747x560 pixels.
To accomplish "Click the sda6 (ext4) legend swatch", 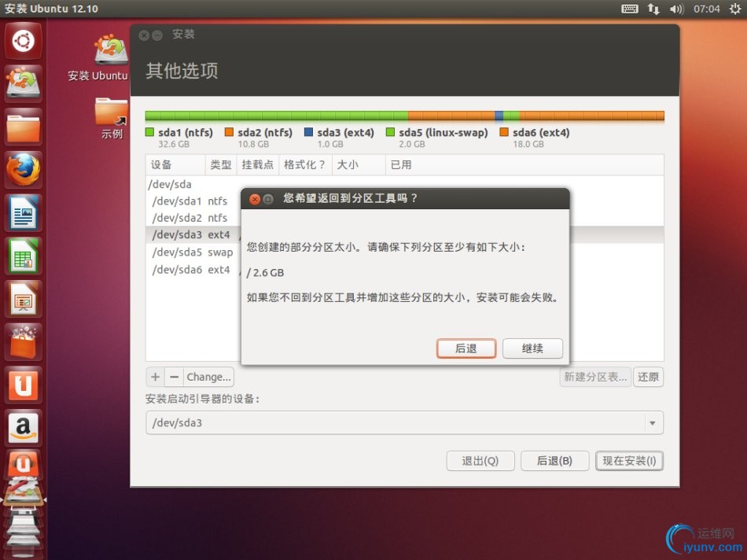I will [x=504, y=132].
